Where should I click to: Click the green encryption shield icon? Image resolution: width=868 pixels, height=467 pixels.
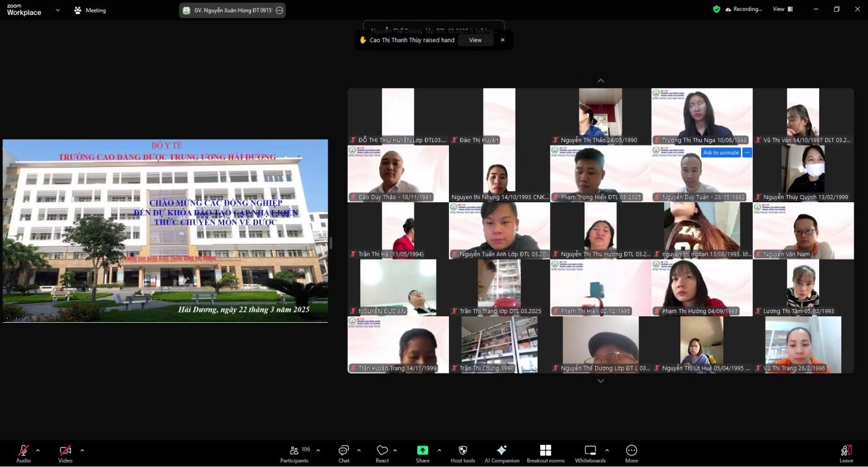pos(717,9)
